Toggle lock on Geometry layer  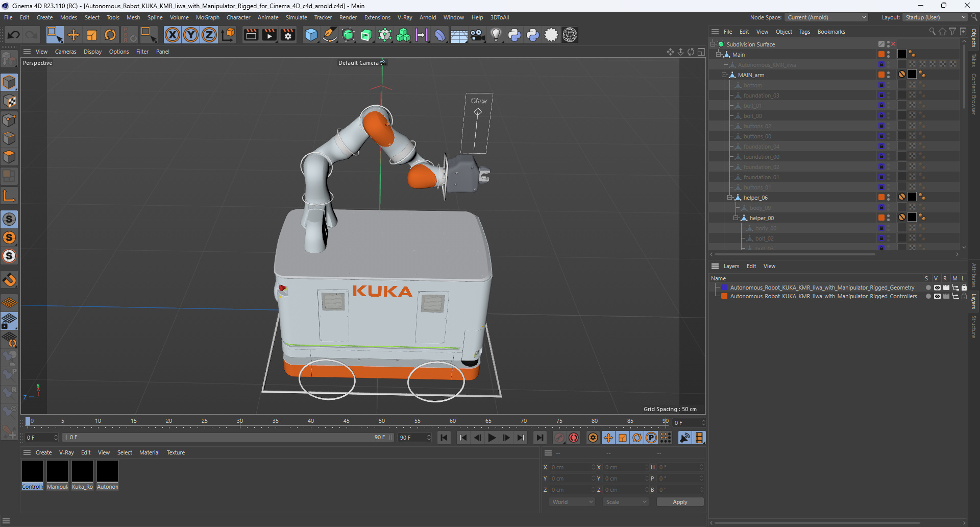[964, 288]
